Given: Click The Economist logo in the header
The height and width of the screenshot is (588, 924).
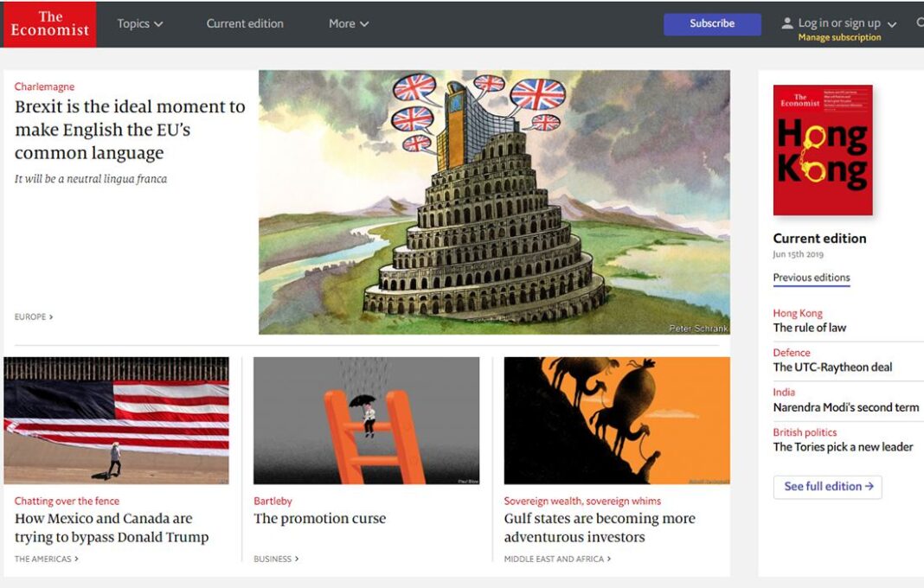Looking at the screenshot, I should pos(50,24).
